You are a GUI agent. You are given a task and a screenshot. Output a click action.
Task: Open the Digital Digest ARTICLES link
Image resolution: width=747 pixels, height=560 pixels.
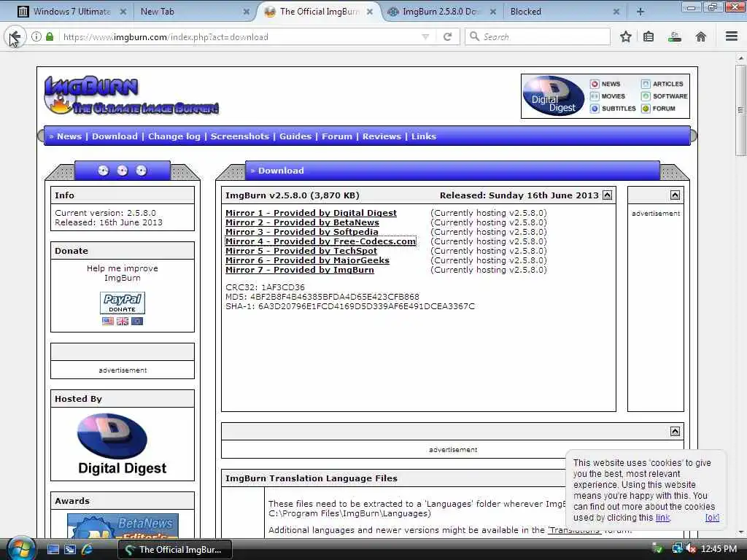pos(662,84)
